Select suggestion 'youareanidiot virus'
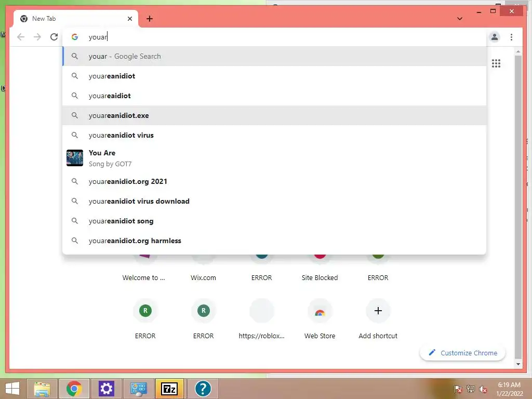Viewport: 532px width, 399px height. 274,135
